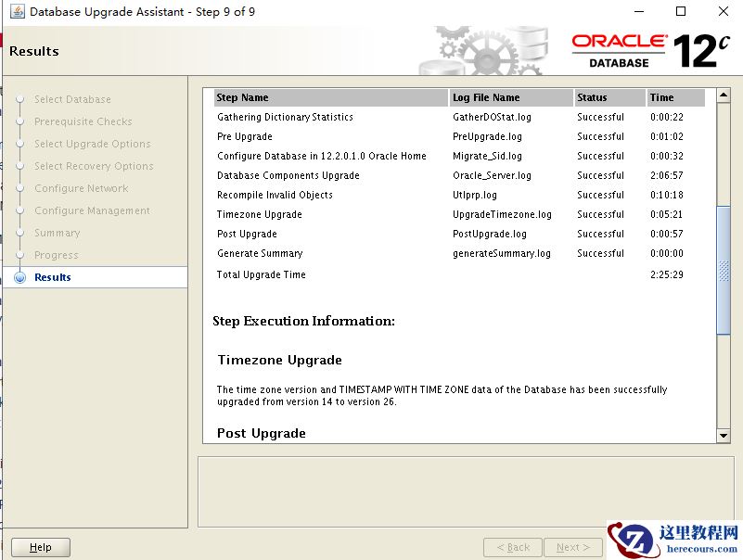Click the empty message area below results
The height and width of the screenshot is (560, 743).
(x=466, y=491)
